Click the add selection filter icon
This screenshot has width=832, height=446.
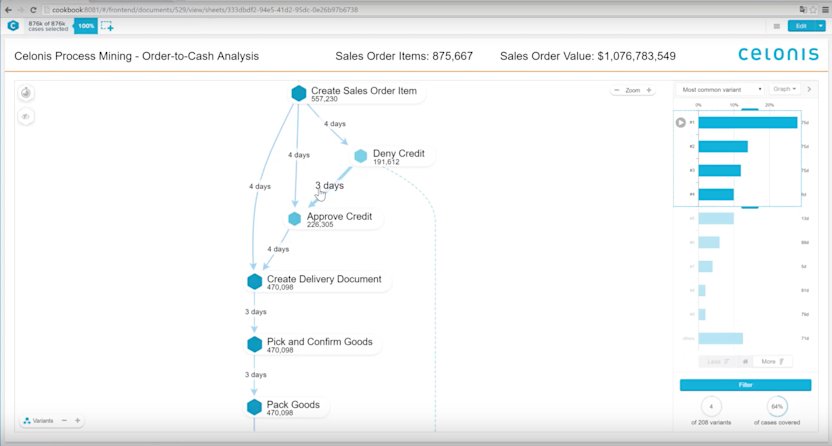[107, 26]
